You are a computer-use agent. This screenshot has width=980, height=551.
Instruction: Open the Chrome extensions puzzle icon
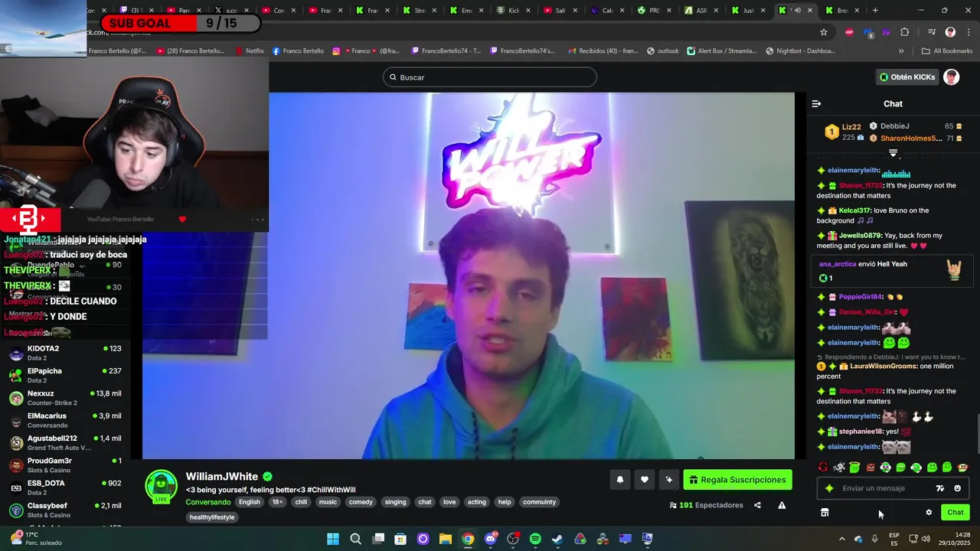pyautogui.click(x=905, y=32)
